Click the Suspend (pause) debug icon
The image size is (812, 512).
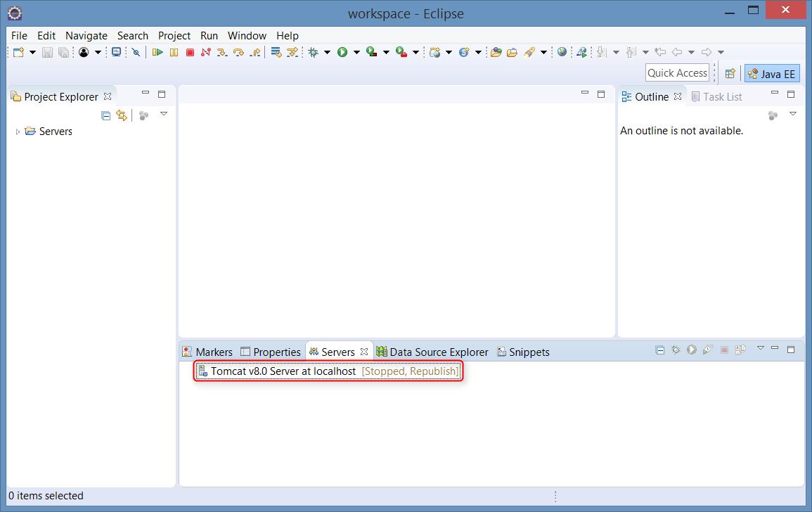coord(174,52)
